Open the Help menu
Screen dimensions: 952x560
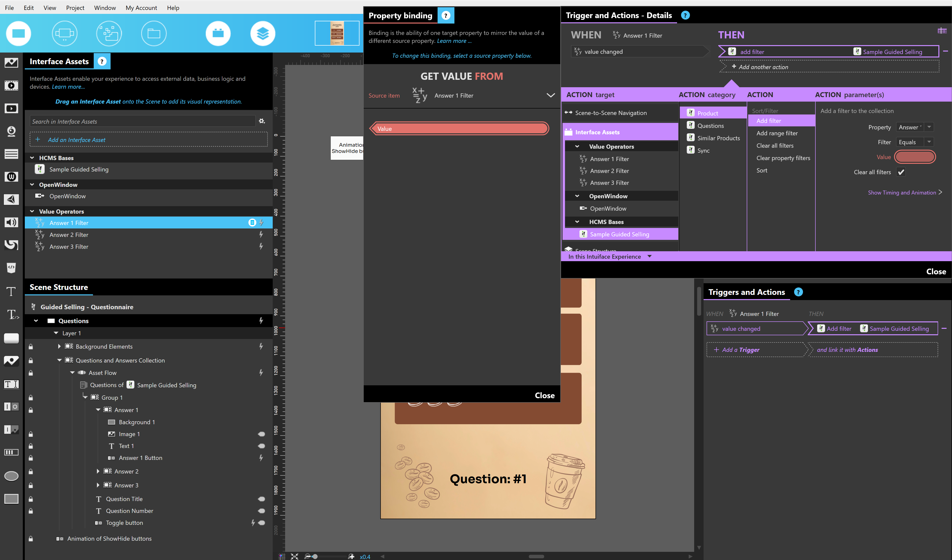pos(173,7)
